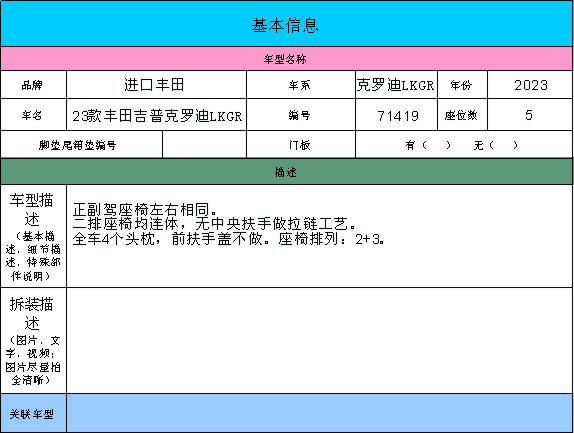Check the 无 option for door panel
The height and width of the screenshot is (433, 574).
coord(495,145)
